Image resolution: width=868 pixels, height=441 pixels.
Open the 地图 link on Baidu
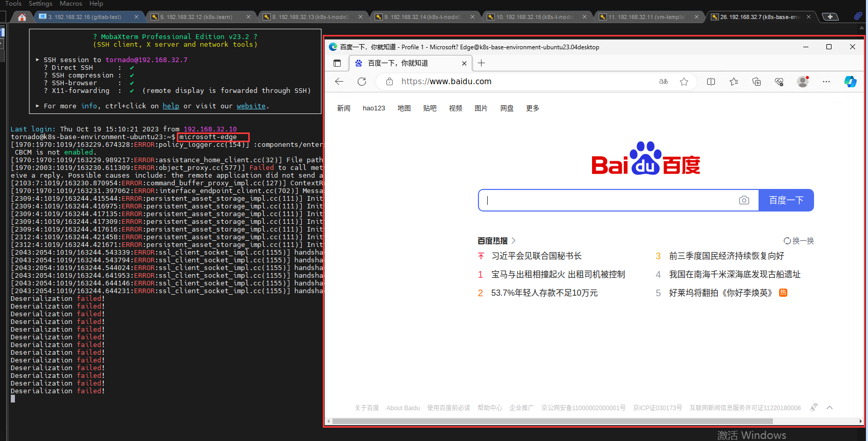[404, 108]
